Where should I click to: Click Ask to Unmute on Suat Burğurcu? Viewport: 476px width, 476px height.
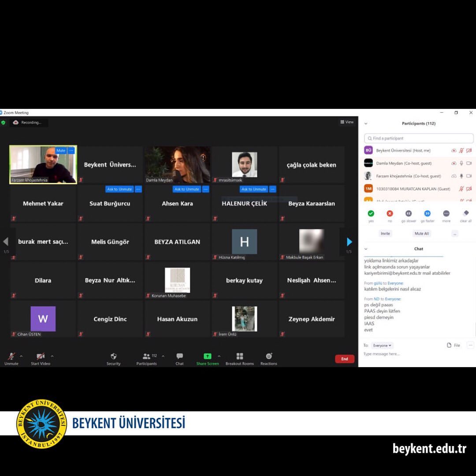(119, 189)
